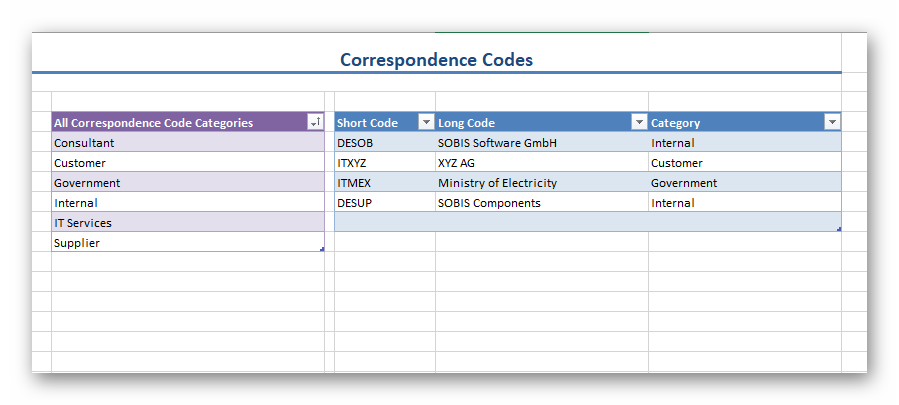
Task: Click the Correspondence Codes title
Action: pyautogui.click(x=436, y=60)
